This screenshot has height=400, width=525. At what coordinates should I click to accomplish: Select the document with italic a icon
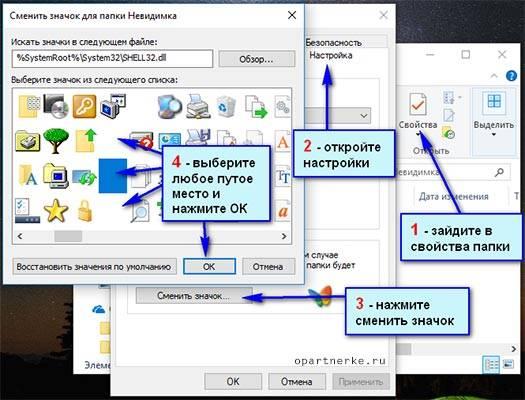tap(283, 211)
